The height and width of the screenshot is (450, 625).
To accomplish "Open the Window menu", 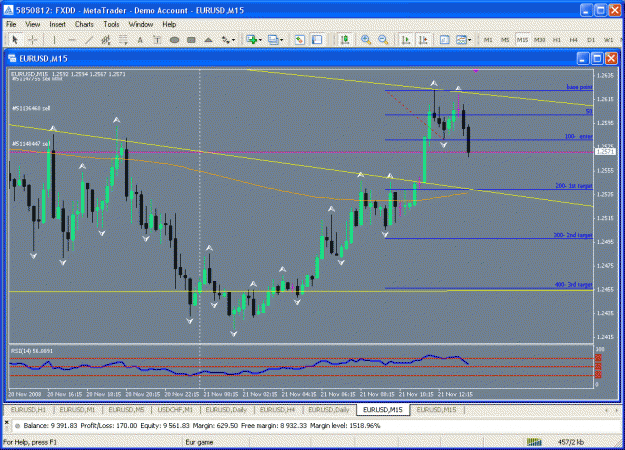I will click(x=141, y=24).
